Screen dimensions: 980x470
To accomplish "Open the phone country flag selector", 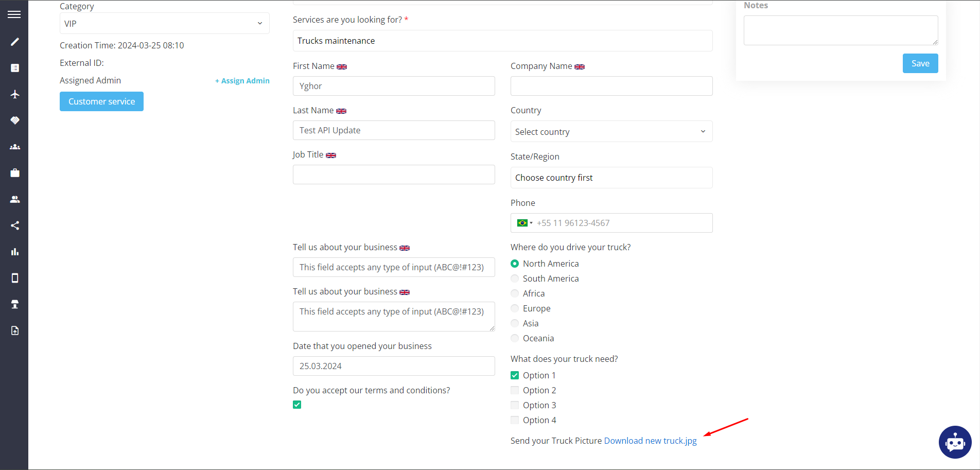I will tap(524, 223).
